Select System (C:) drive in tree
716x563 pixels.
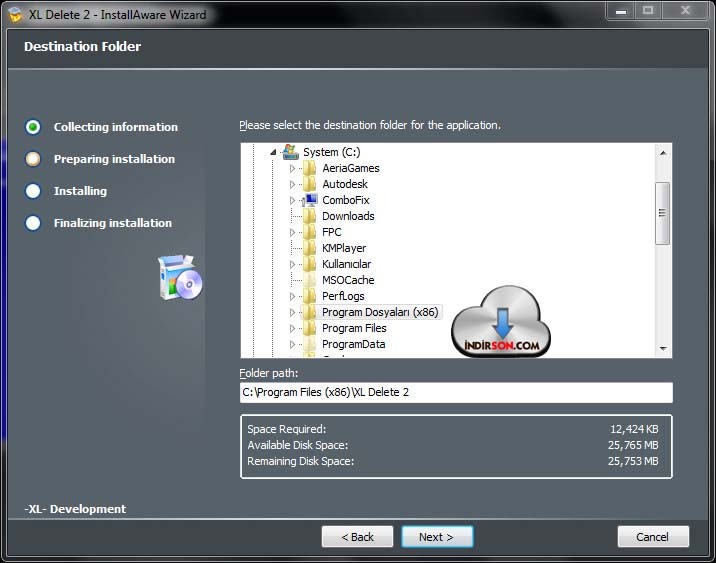click(332, 152)
